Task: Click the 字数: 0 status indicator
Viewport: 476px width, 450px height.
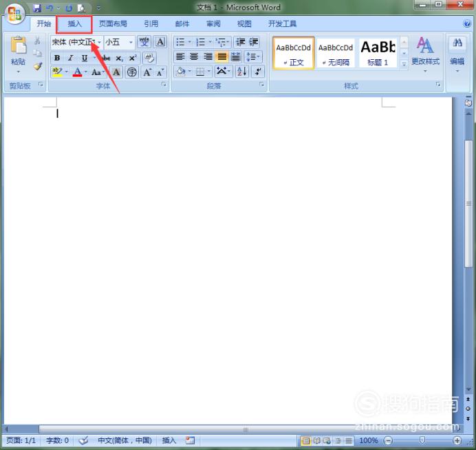Action: tap(57, 440)
